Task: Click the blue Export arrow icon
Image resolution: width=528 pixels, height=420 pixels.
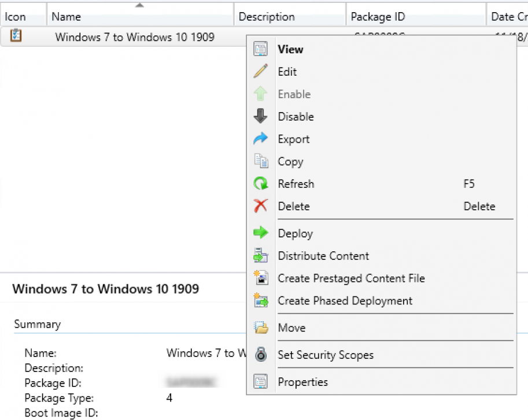Action: coord(261,139)
